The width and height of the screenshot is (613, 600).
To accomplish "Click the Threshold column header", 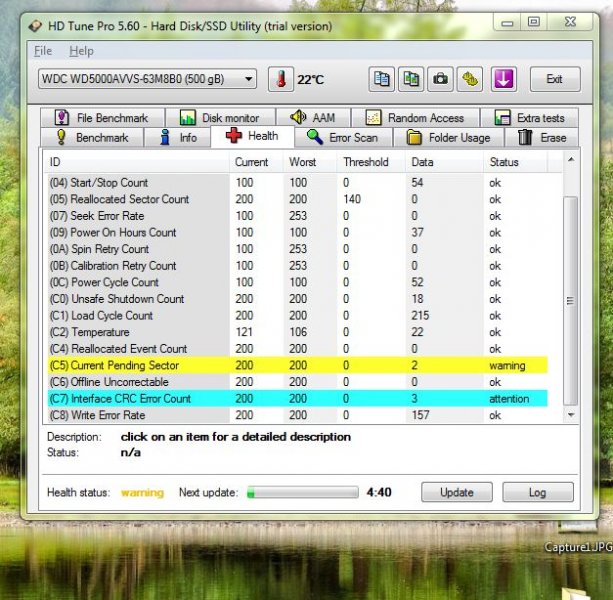I will pyautogui.click(x=371, y=162).
